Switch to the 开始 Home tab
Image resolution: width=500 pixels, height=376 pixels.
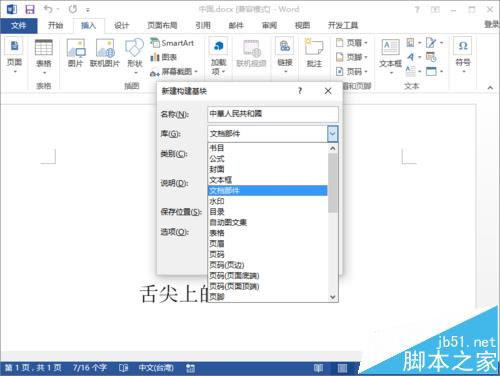(55, 25)
